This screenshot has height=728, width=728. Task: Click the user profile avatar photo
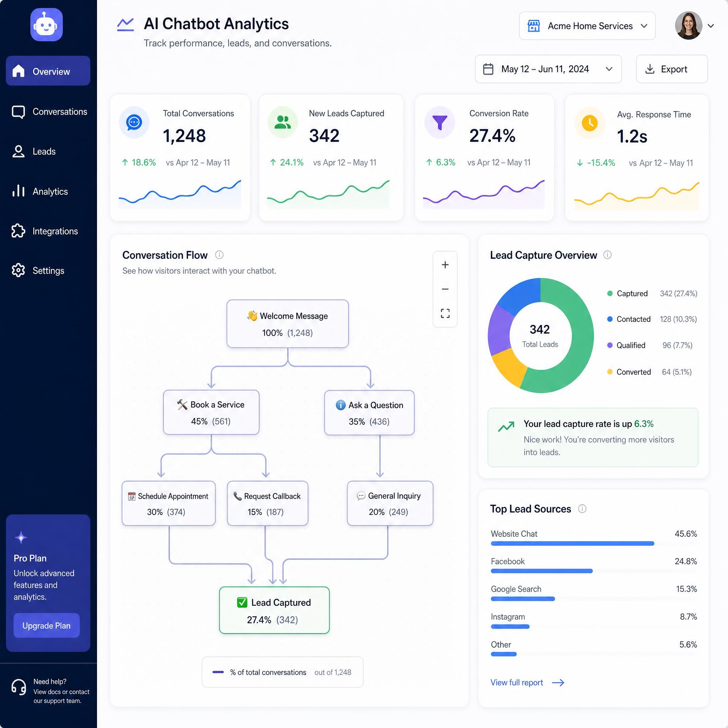click(689, 25)
